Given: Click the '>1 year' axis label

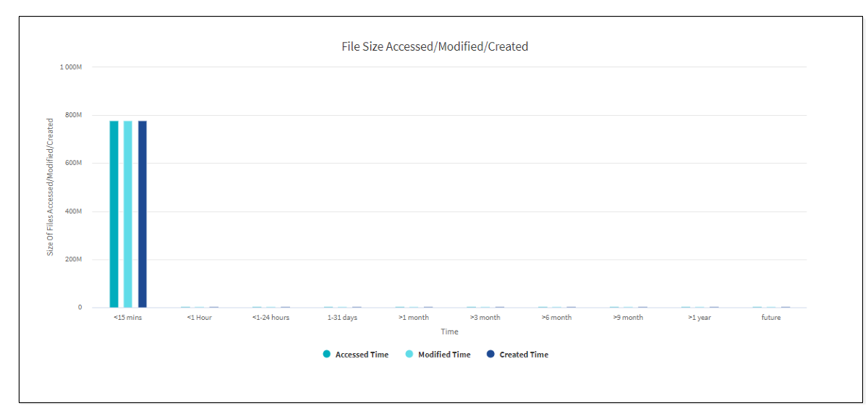Looking at the screenshot, I should pos(699,318).
